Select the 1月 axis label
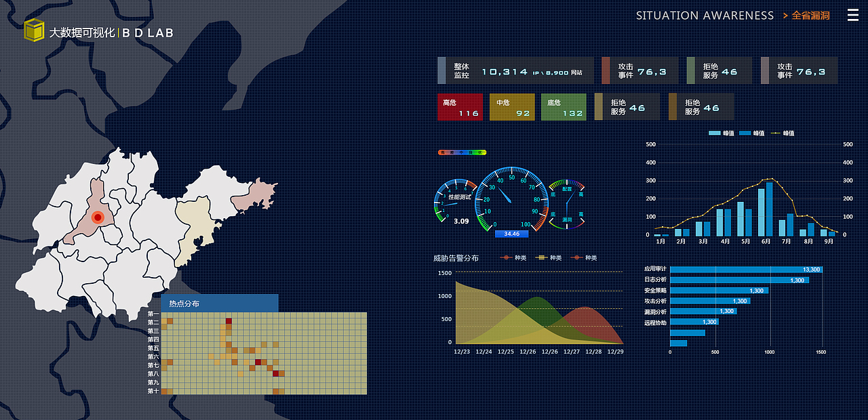 pyautogui.click(x=660, y=241)
